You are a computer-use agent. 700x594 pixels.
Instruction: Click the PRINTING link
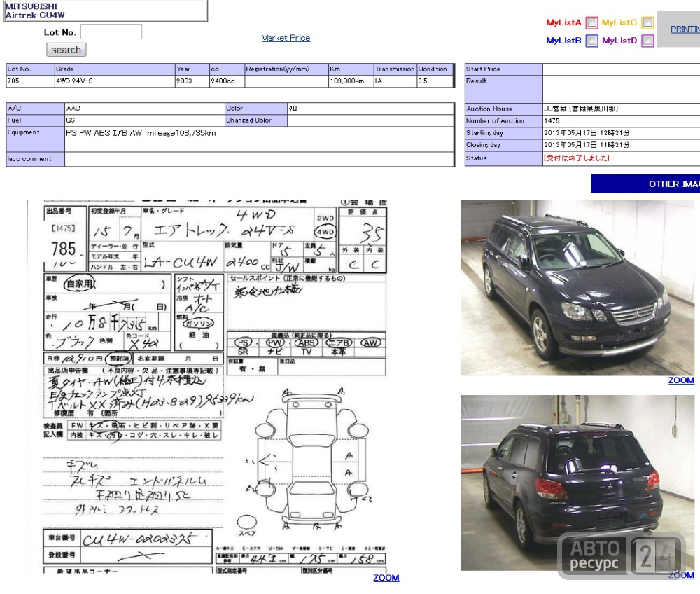pyautogui.click(x=685, y=29)
